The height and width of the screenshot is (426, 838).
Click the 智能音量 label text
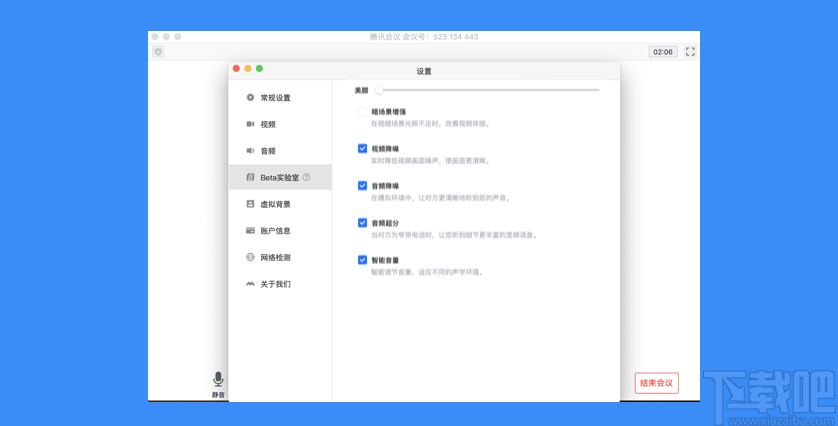[385, 260]
